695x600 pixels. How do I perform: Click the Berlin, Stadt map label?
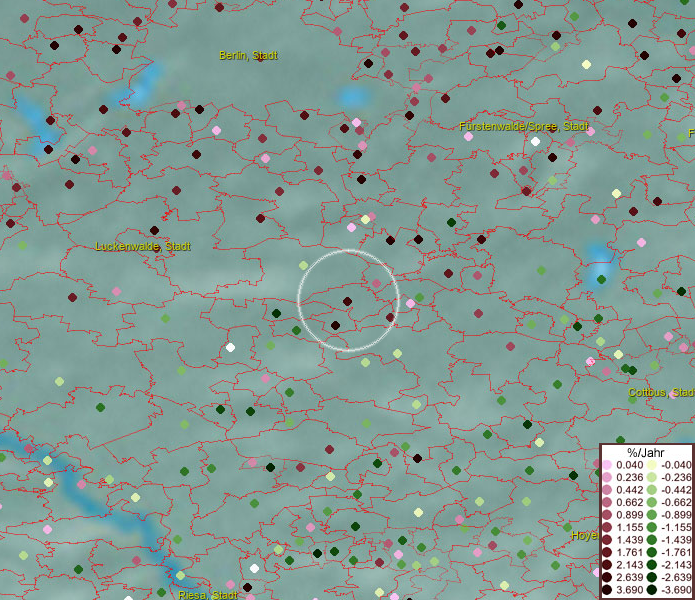(248, 55)
